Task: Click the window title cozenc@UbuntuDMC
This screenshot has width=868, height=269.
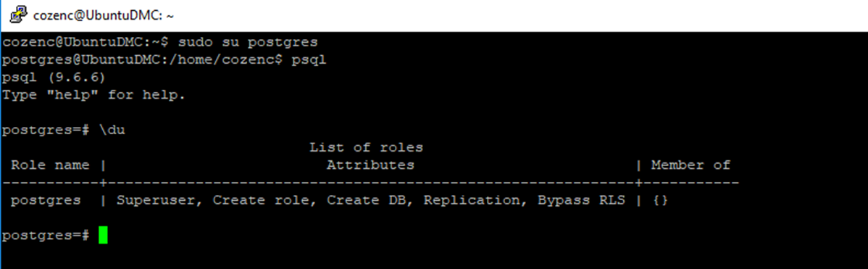Action: click(104, 15)
